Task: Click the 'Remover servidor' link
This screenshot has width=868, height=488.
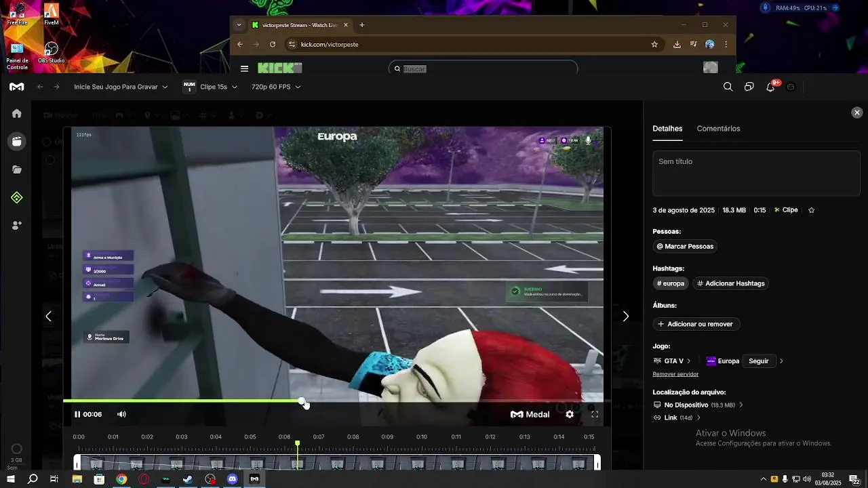Action: [675, 374]
